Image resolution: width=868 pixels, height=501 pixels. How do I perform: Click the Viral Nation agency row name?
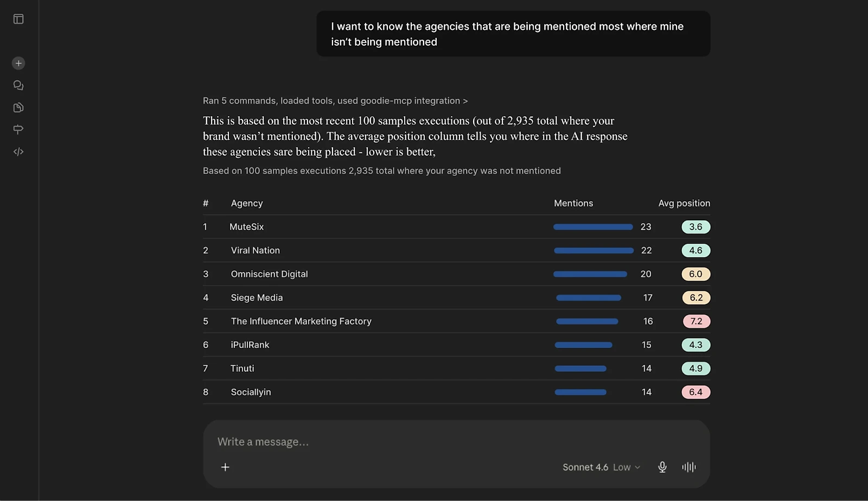point(256,251)
